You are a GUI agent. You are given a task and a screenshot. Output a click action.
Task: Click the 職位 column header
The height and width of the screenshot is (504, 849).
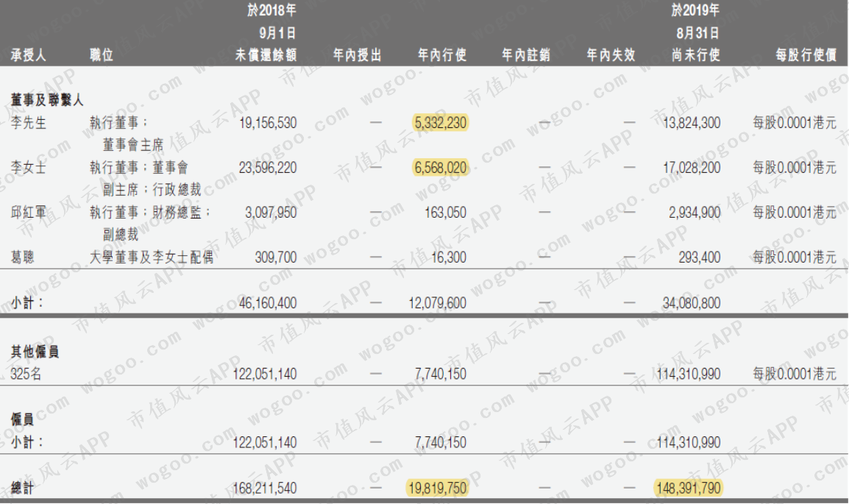tap(102, 54)
